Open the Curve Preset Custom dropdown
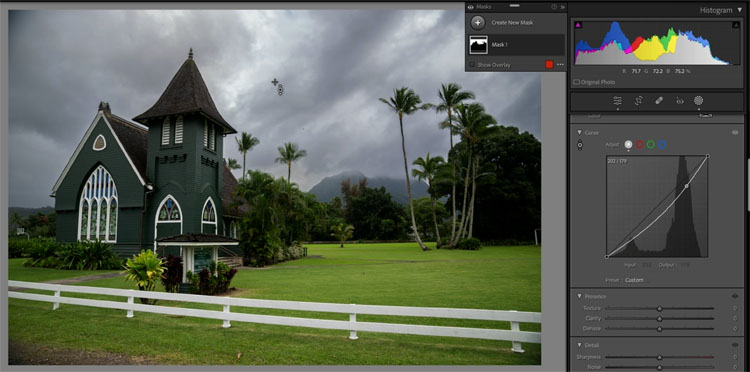 634,280
